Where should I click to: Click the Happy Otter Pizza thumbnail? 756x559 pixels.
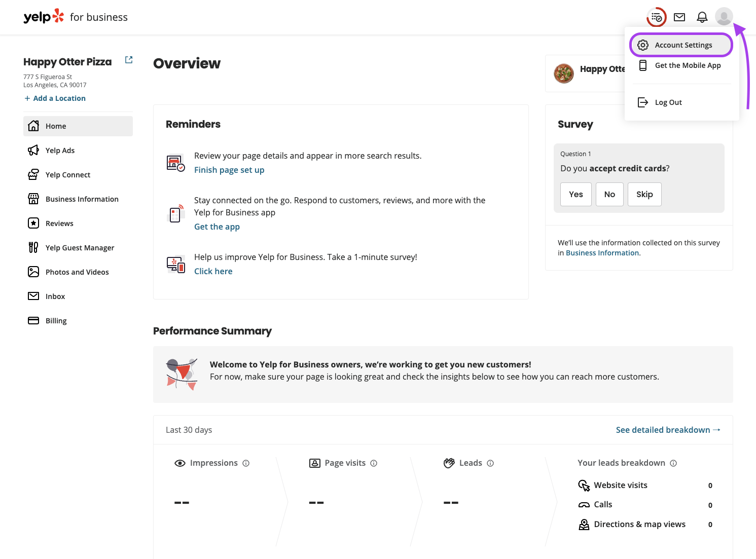click(564, 73)
